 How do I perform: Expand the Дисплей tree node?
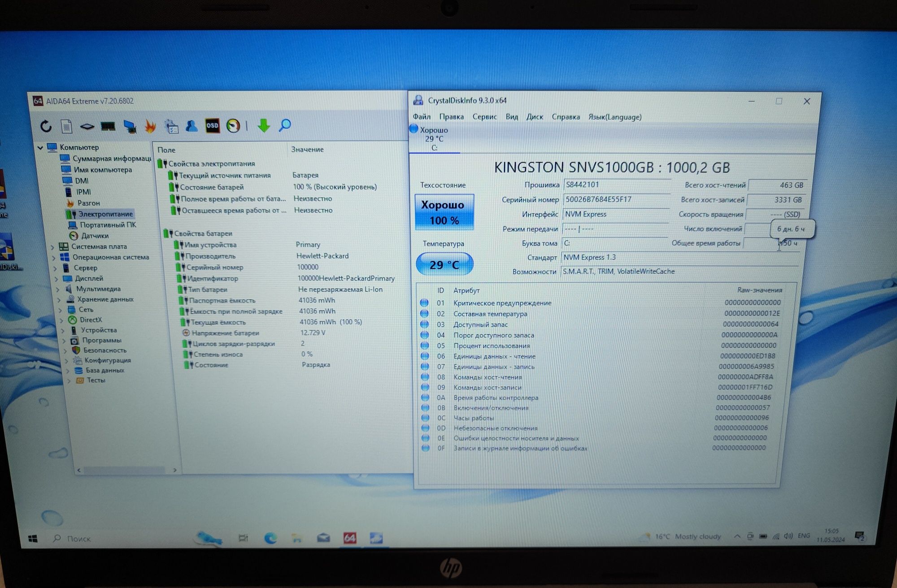click(x=57, y=279)
